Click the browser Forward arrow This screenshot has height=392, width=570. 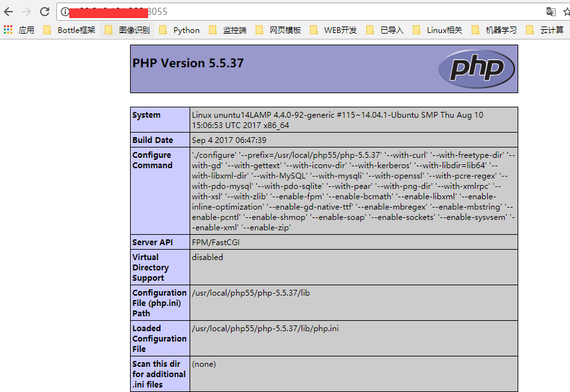[27, 12]
